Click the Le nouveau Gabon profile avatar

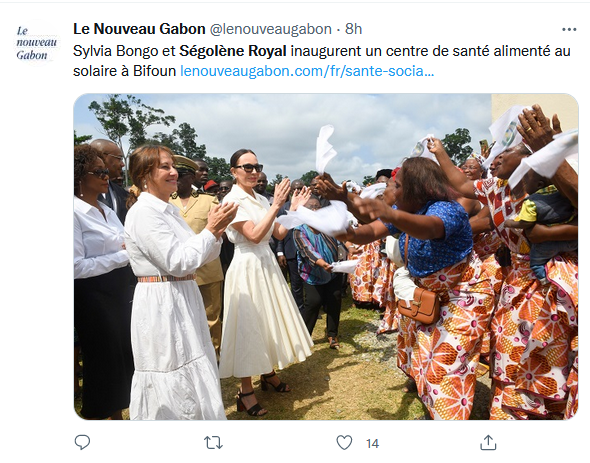point(36,42)
